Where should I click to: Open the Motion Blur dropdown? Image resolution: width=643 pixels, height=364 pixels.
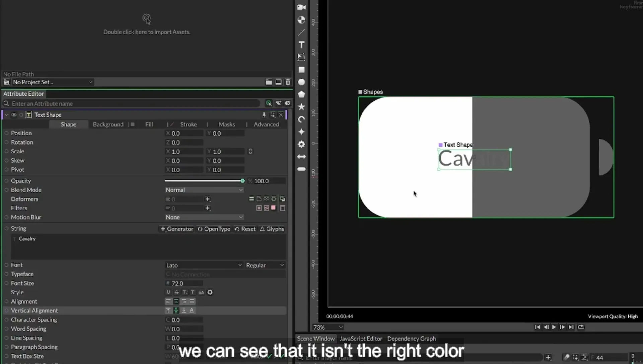(x=204, y=217)
